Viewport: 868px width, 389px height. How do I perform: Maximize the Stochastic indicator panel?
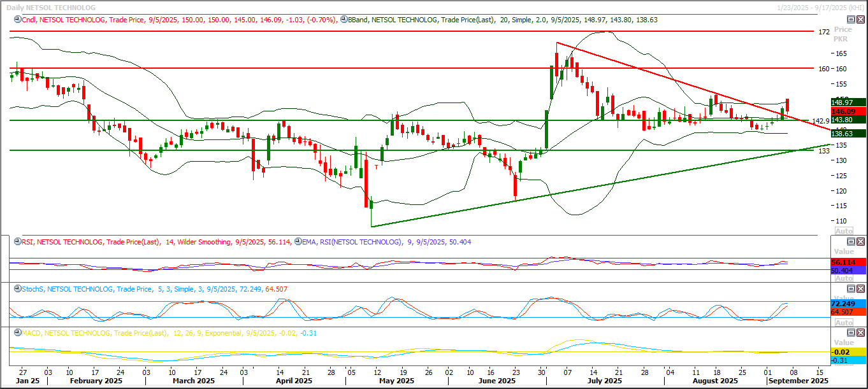click(x=850, y=289)
